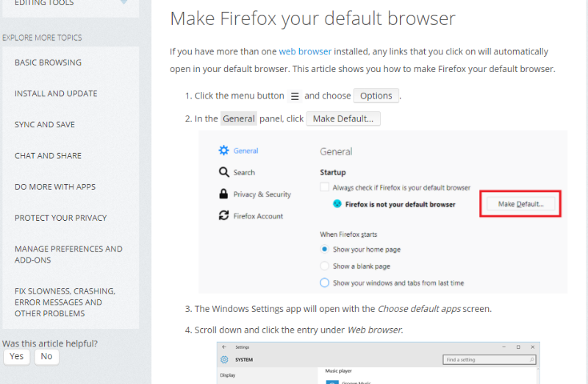588x384 pixels.
Task: Select Show your home page radio
Action: click(x=324, y=249)
